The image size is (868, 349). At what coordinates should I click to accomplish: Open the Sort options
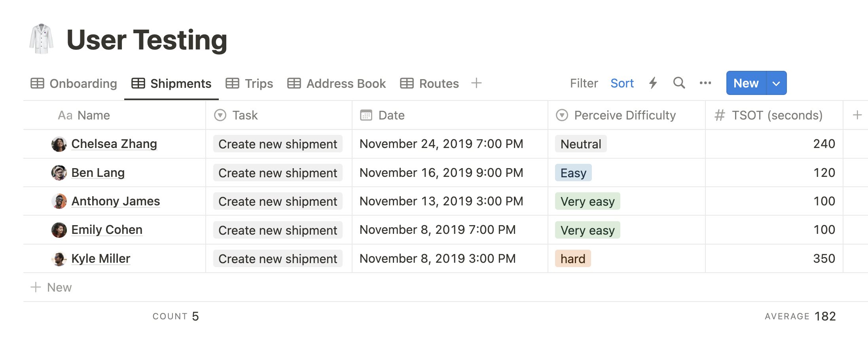pyautogui.click(x=622, y=83)
